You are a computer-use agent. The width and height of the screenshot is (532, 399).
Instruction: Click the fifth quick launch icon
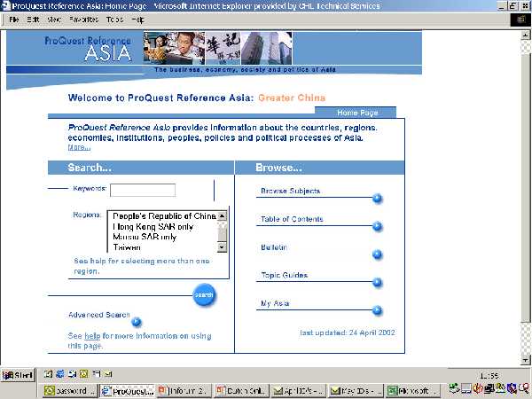(x=97, y=374)
